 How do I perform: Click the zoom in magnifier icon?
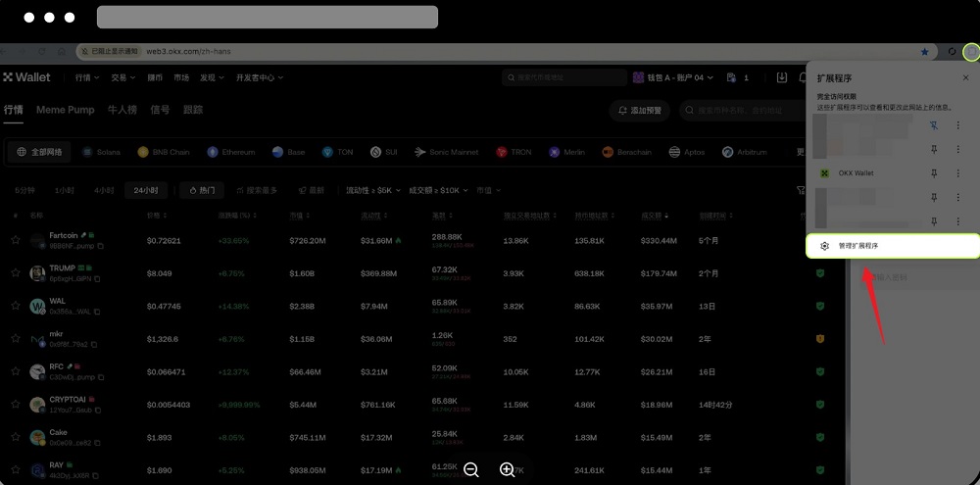[507, 470]
